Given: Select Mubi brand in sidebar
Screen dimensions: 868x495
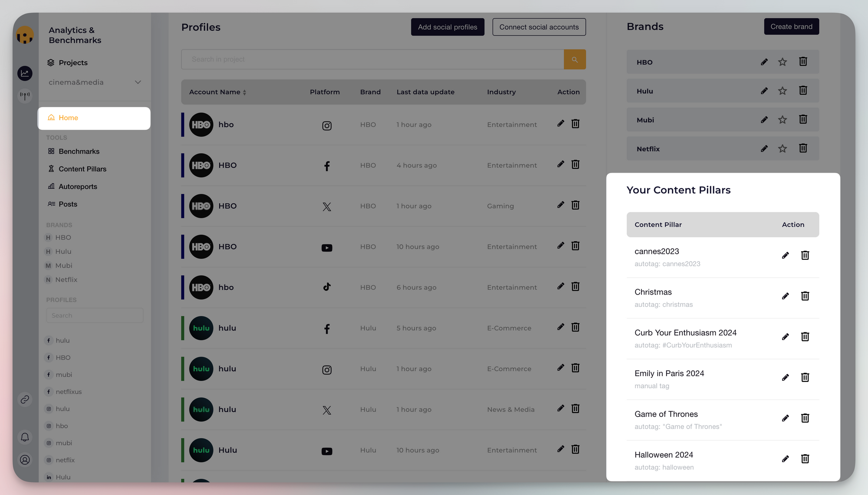Looking at the screenshot, I should [x=64, y=266].
